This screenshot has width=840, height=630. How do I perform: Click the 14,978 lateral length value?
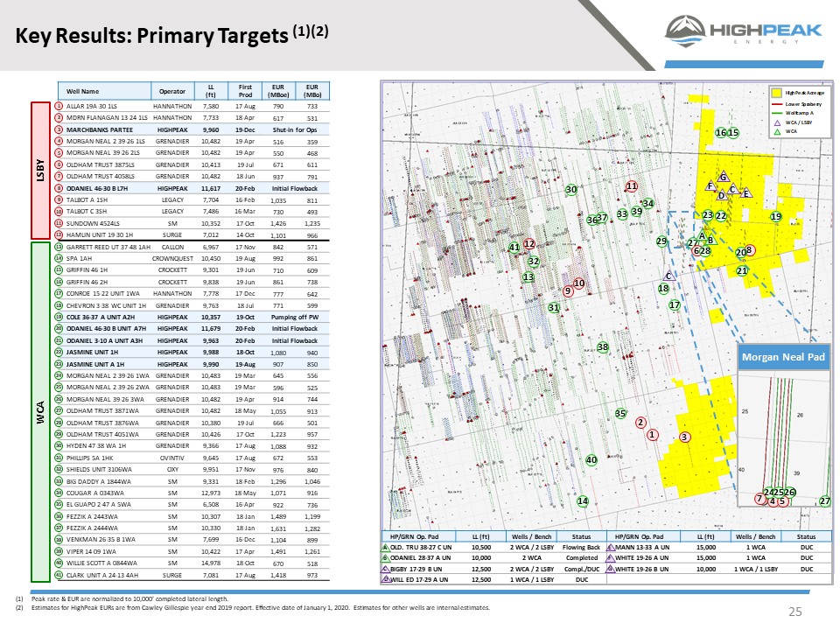click(211, 563)
